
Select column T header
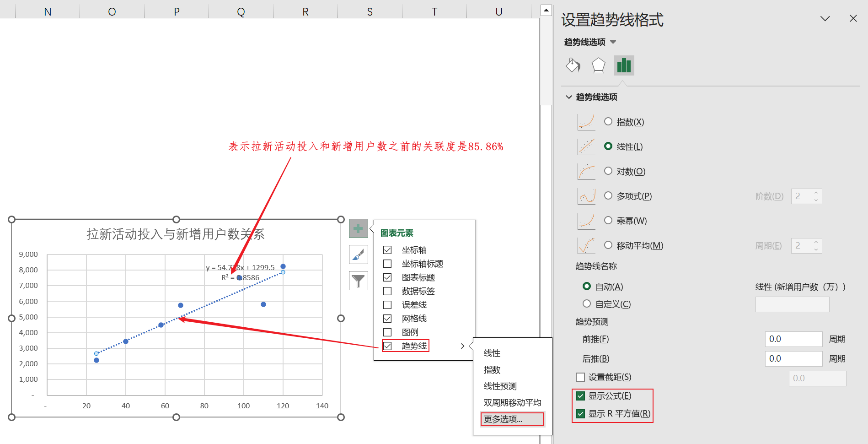[434, 11]
